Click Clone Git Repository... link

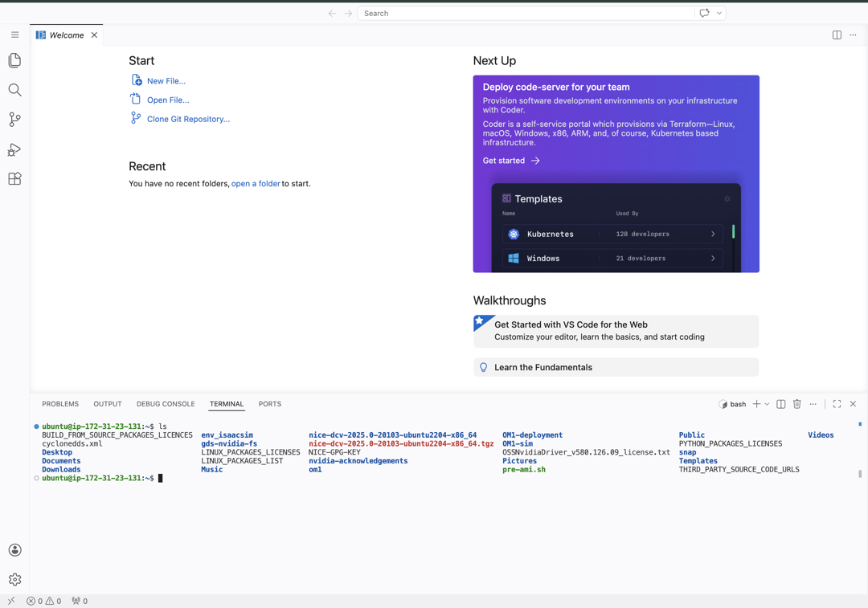coord(188,119)
